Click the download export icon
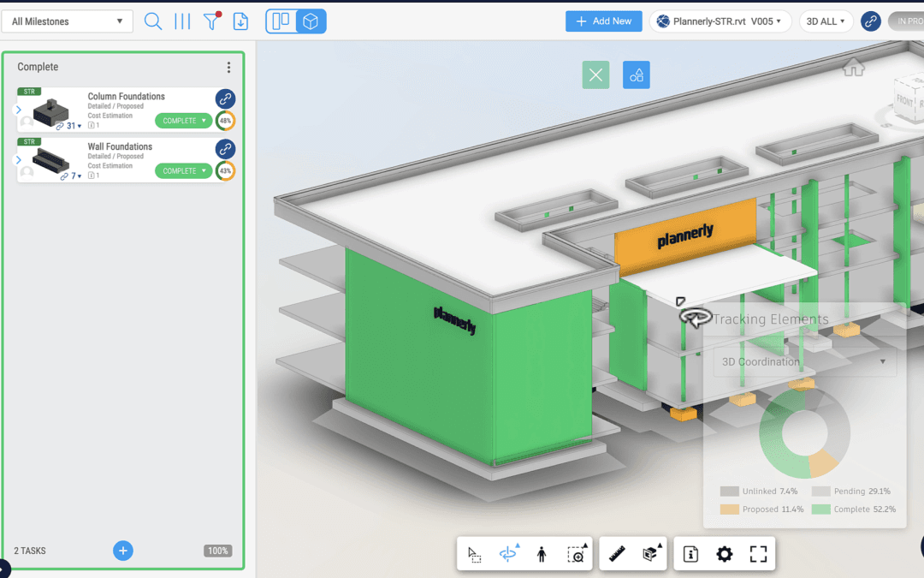 (240, 21)
